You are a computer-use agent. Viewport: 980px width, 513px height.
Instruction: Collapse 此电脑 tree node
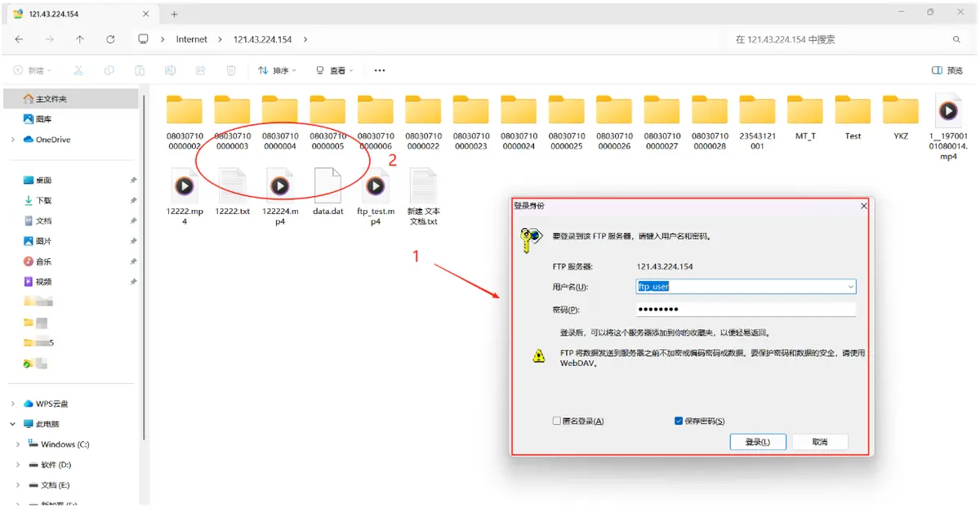13,424
